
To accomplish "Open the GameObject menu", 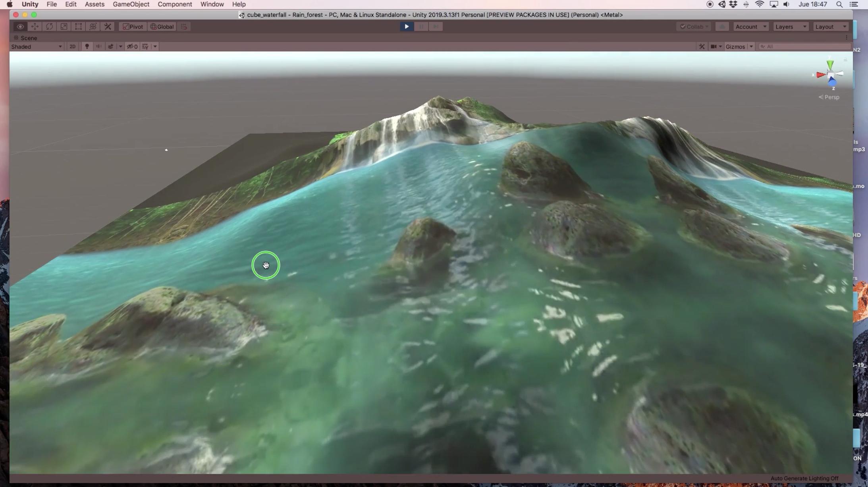I will coord(131,4).
